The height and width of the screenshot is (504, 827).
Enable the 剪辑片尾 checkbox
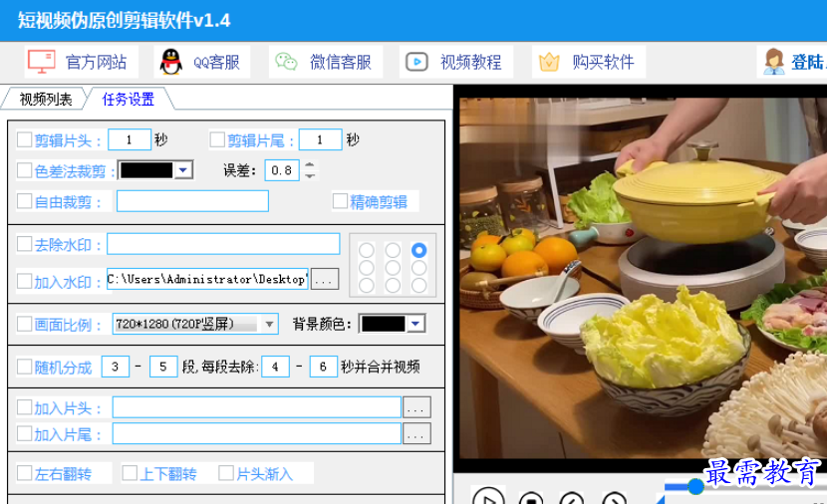coord(217,139)
